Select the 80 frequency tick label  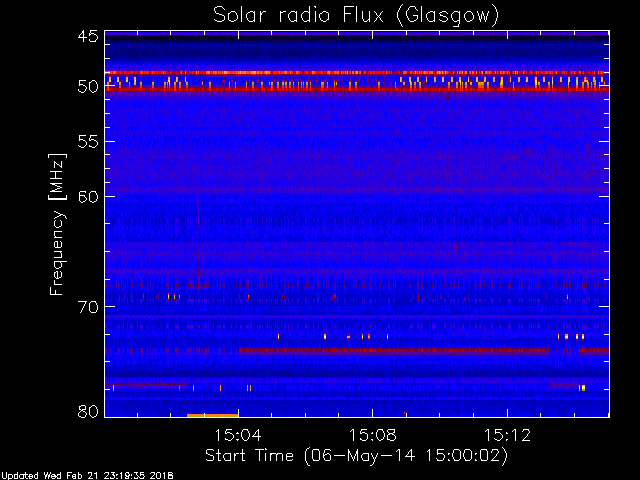click(88, 411)
